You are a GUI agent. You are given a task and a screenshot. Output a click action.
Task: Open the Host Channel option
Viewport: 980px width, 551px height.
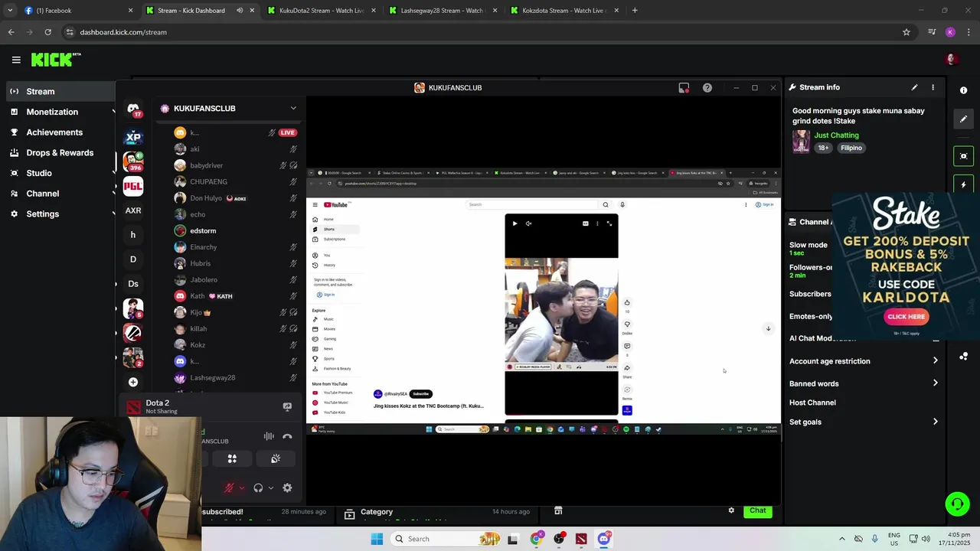pyautogui.click(x=812, y=403)
